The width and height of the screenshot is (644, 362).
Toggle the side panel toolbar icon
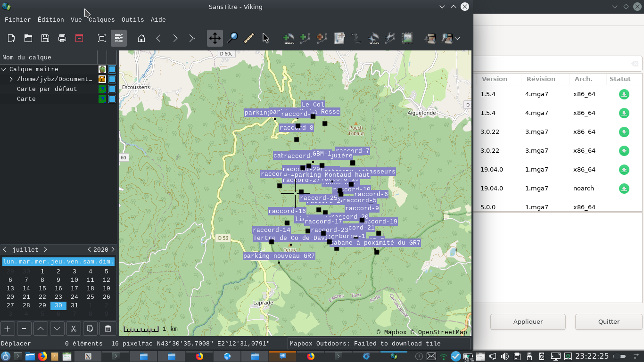[x=119, y=38]
